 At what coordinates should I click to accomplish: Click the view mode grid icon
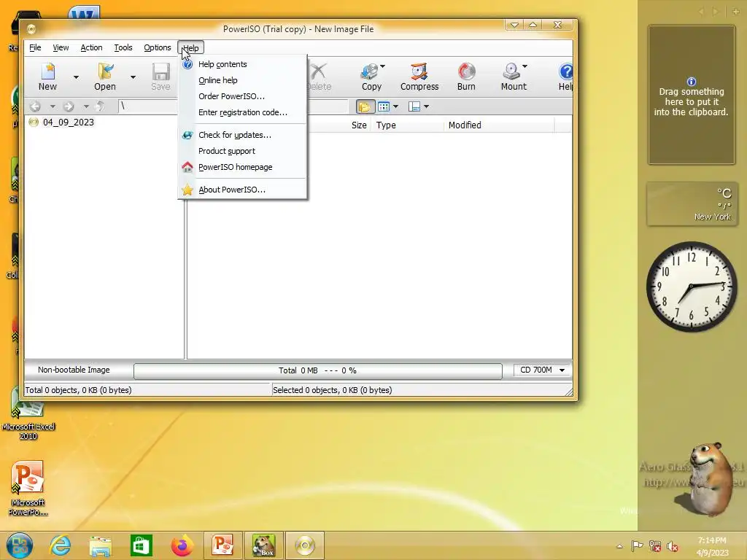tap(384, 106)
